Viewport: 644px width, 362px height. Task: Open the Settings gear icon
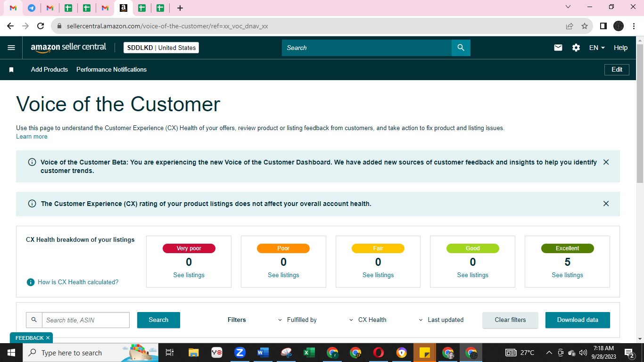point(576,48)
